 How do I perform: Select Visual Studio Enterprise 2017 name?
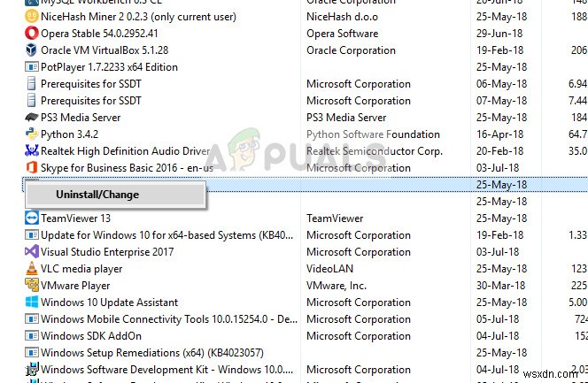pyautogui.click(x=107, y=252)
